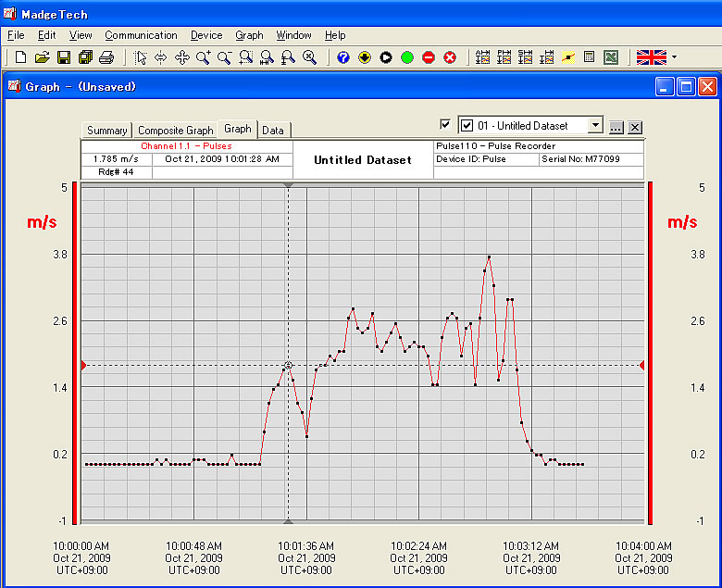Activate the zoom in magnifier tool
Viewport: 722px width, 588px height.
(x=203, y=57)
